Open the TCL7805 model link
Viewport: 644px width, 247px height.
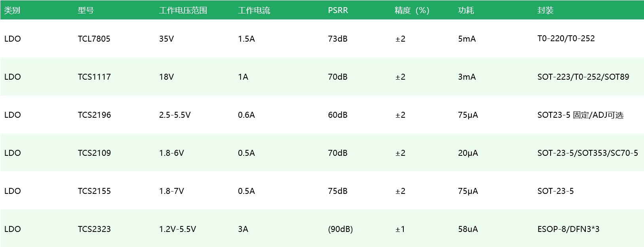pos(94,39)
